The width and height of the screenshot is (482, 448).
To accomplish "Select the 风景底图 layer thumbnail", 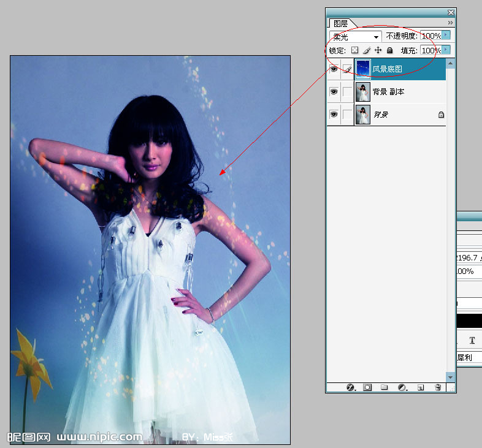I will pyautogui.click(x=363, y=69).
